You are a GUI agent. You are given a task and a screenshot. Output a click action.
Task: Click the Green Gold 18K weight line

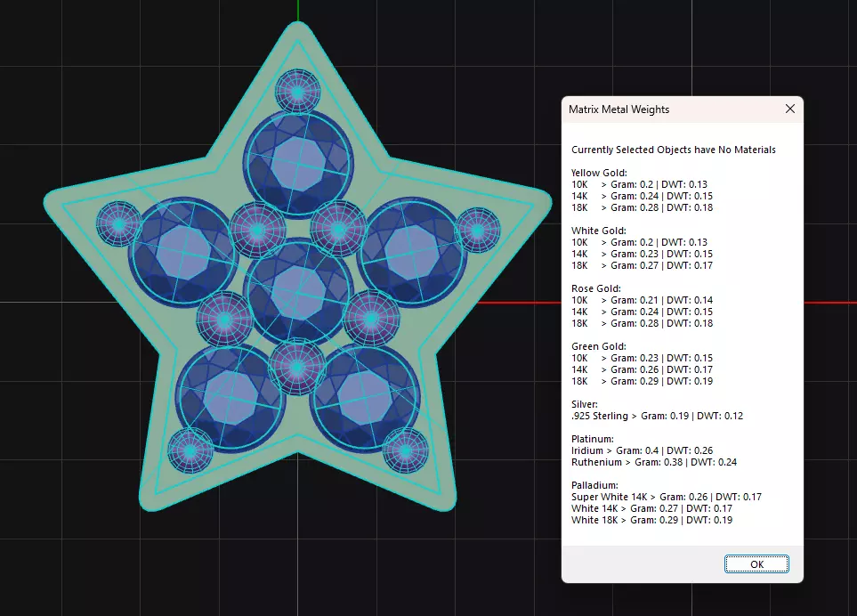coord(643,381)
